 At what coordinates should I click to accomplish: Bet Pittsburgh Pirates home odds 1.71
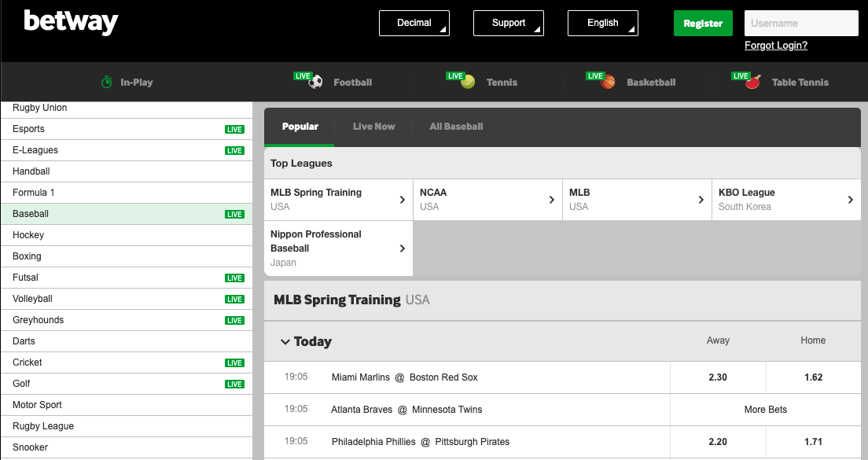814,442
